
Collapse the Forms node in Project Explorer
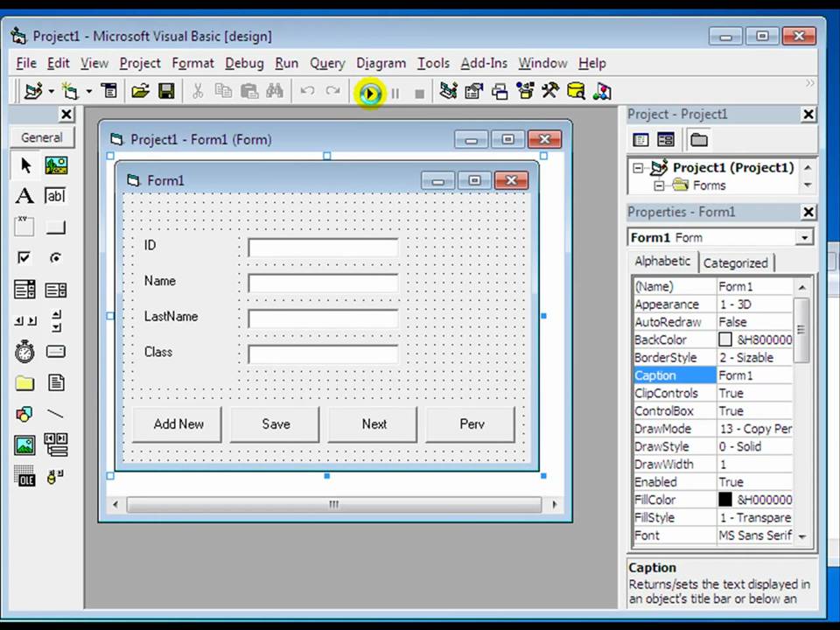pyautogui.click(x=660, y=185)
